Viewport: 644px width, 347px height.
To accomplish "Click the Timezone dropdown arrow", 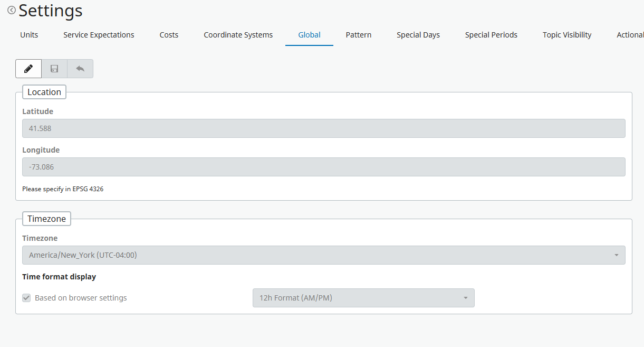I will pyautogui.click(x=616, y=255).
